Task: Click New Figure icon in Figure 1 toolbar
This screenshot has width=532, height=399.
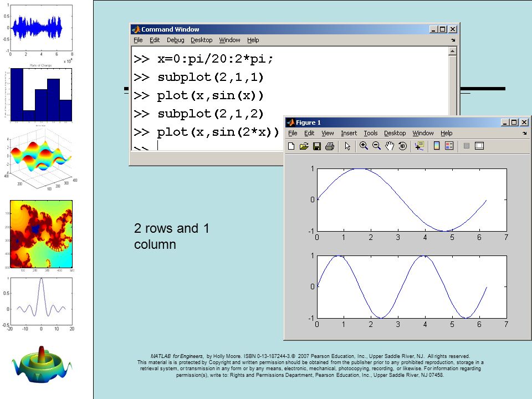Action: tap(291, 146)
